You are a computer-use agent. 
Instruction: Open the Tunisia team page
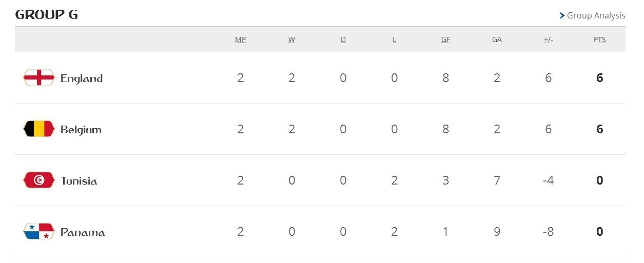(79, 181)
